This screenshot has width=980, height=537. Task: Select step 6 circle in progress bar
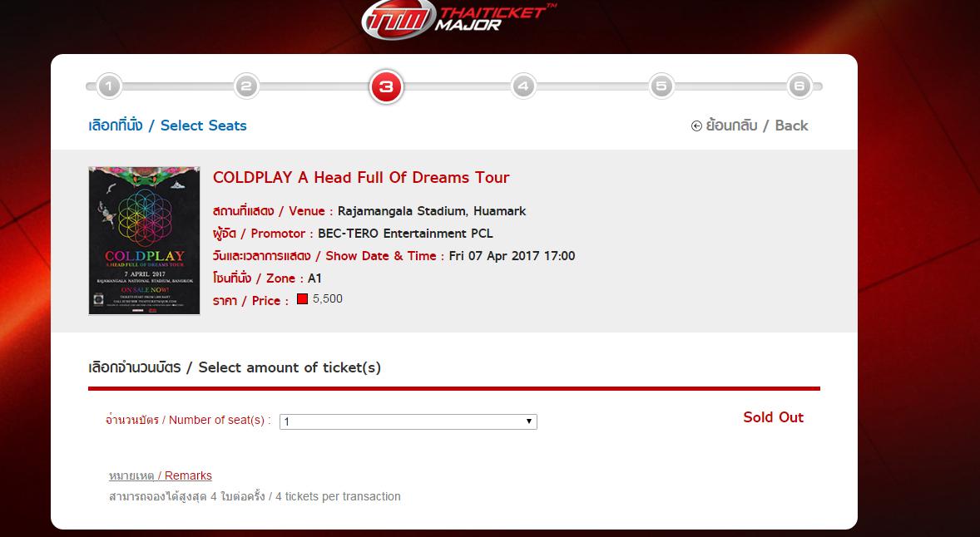point(799,86)
